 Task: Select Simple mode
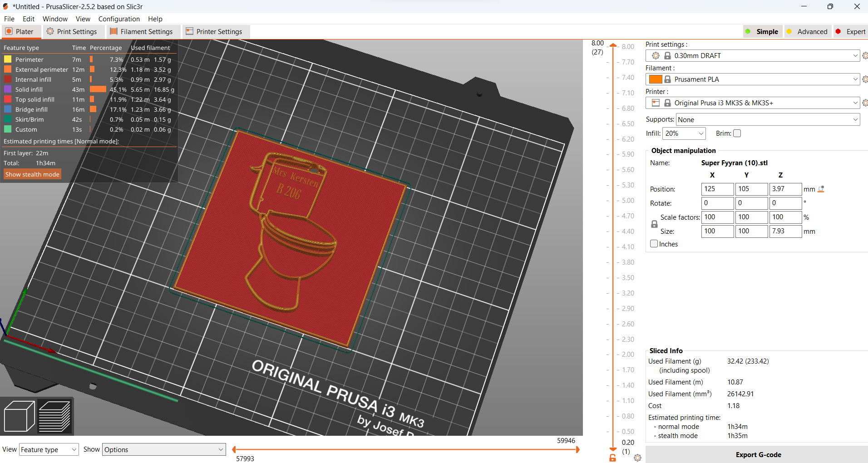tap(762, 32)
